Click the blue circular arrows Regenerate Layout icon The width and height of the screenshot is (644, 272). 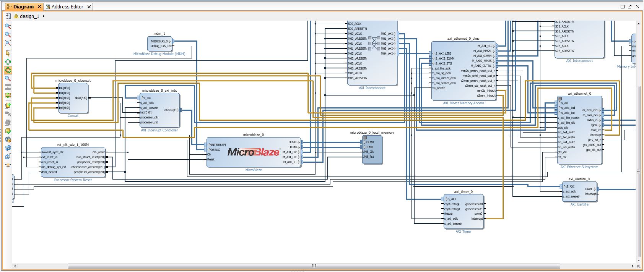(8, 148)
